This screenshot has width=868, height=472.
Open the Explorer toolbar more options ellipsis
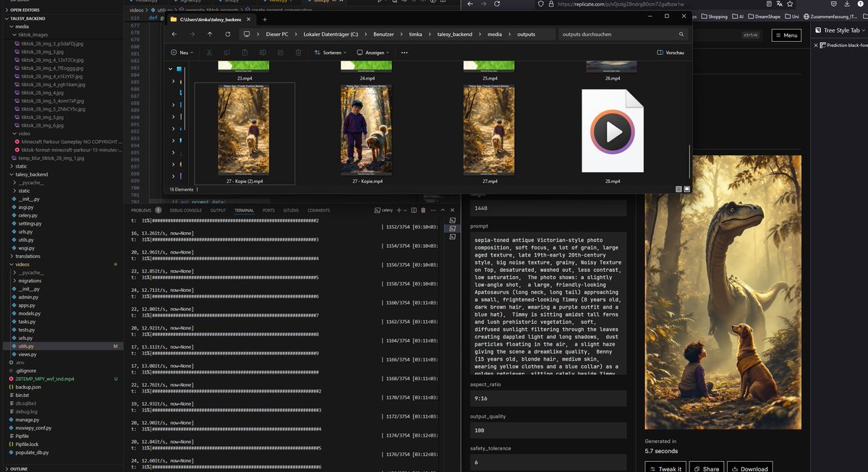(406, 53)
